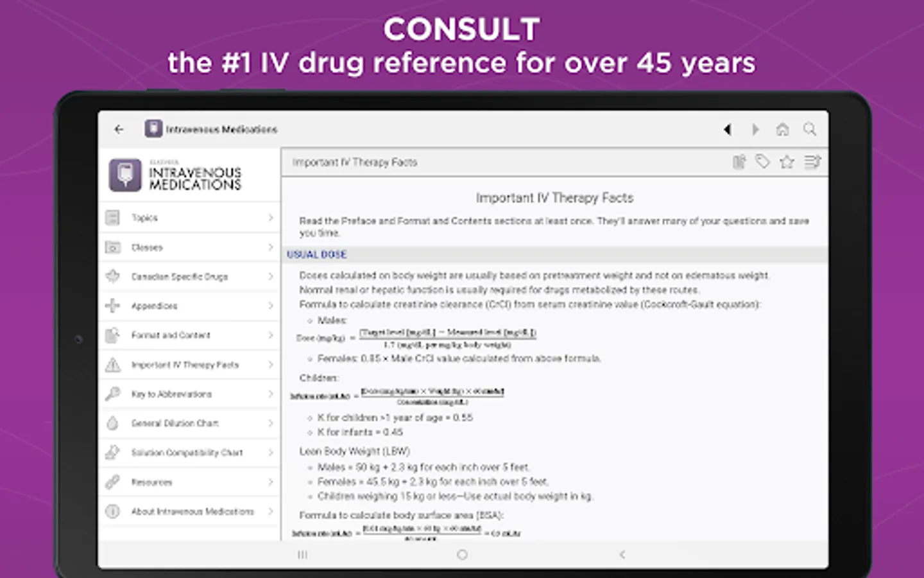The width and height of the screenshot is (924, 578).
Task: Expand Format and Content chevron
Action: click(x=271, y=335)
